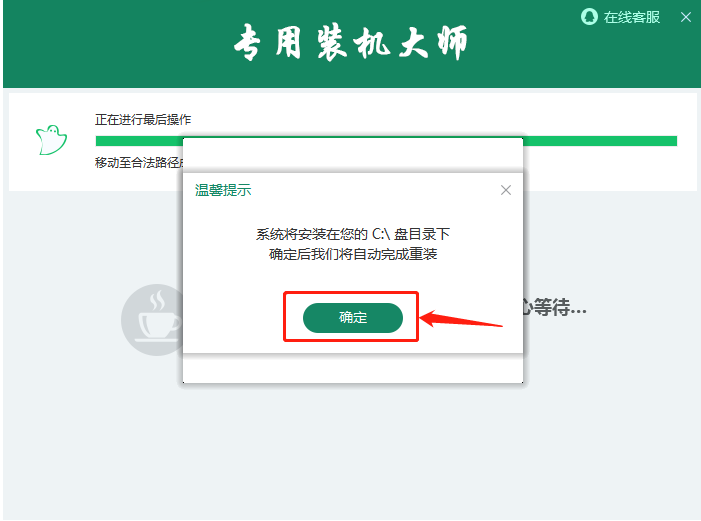Click the 专用装机大师 title logo
The image size is (701, 521).
[x=351, y=42]
